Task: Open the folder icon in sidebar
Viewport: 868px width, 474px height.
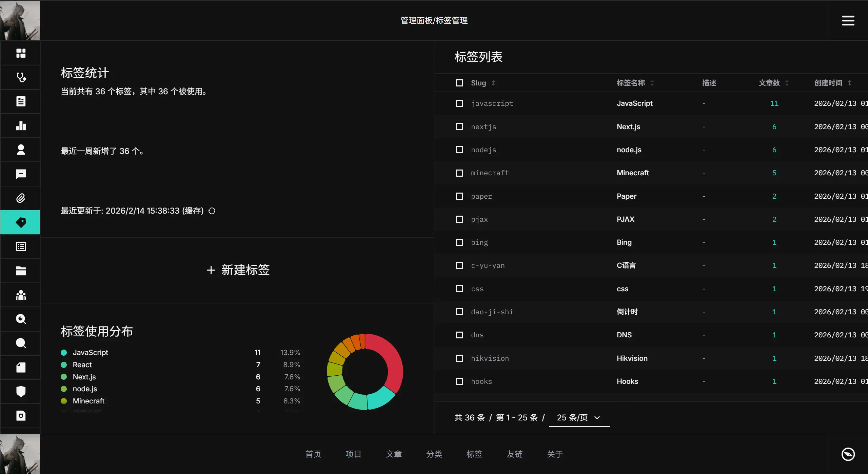Action: [21, 271]
